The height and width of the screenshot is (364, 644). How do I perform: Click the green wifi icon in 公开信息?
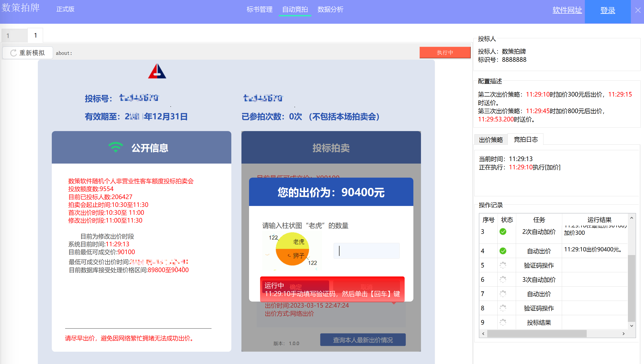(x=116, y=147)
